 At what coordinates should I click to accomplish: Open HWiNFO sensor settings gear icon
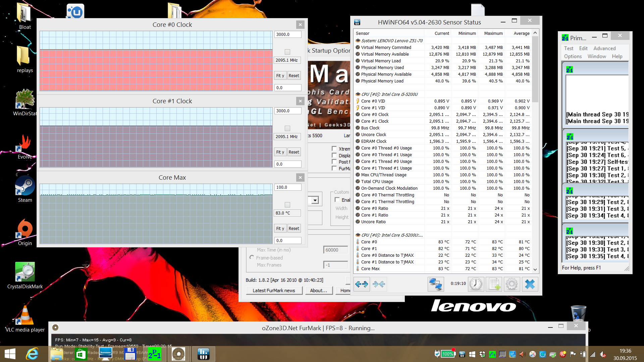pos(512,284)
